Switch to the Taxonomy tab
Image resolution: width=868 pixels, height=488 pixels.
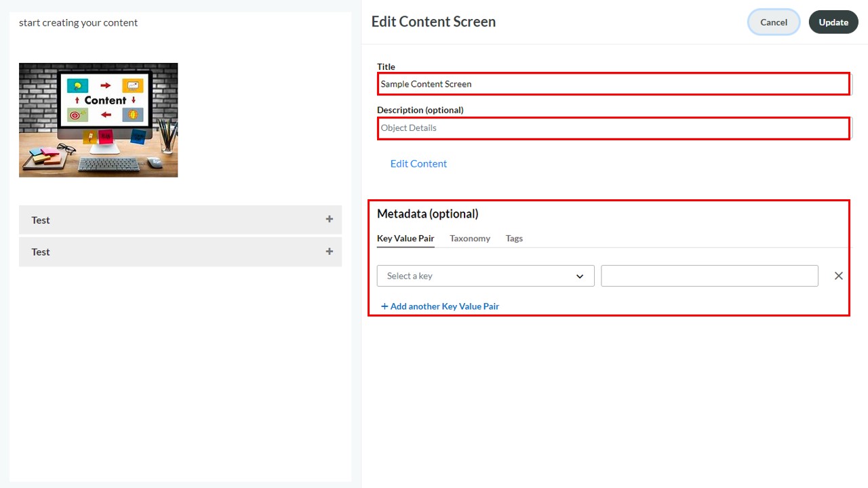[x=470, y=239]
